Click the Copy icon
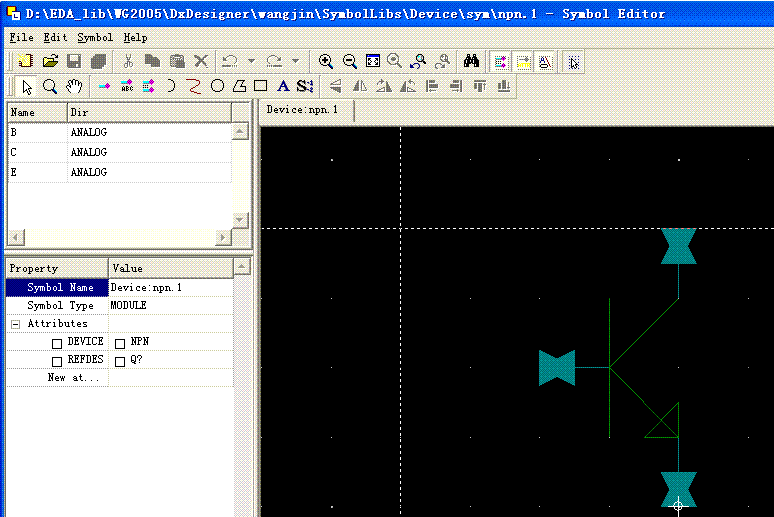The image size is (774, 517). [x=152, y=61]
